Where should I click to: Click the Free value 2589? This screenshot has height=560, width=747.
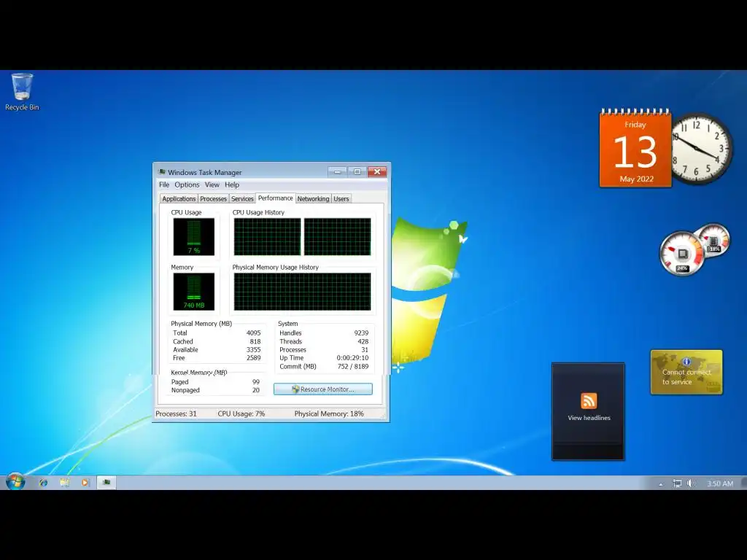(253, 357)
